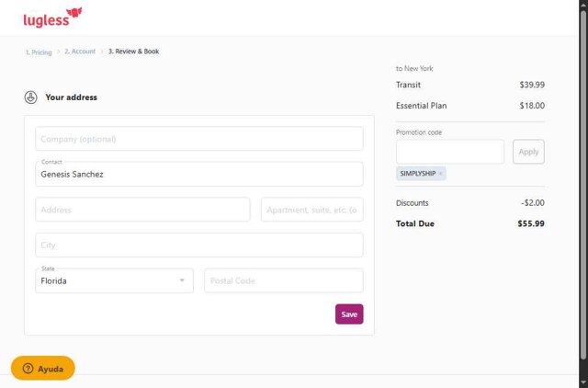588x388 pixels.
Task: Click the Promotion code input box
Action: pos(450,152)
